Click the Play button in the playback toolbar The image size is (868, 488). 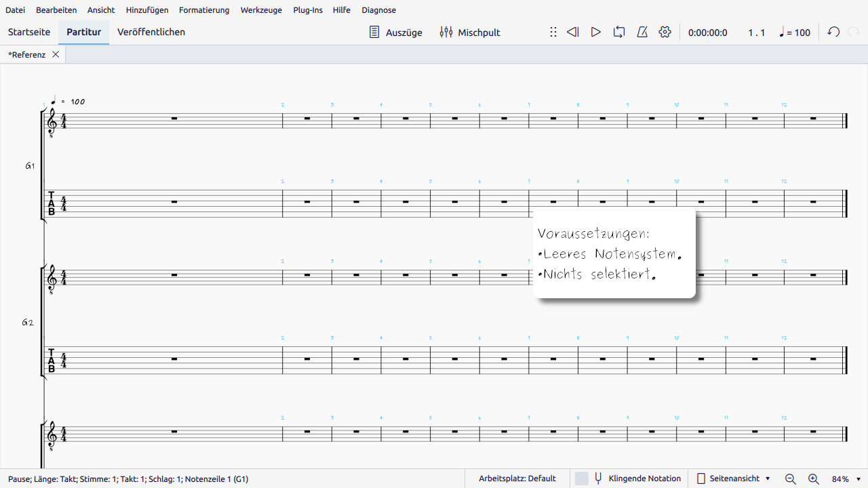click(x=595, y=32)
